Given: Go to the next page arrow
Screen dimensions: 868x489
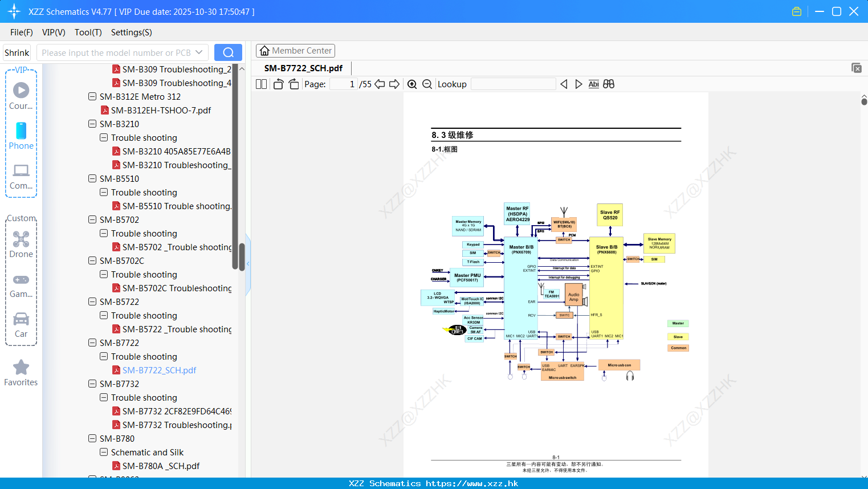Looking at the screenshot, I should (394, 84).
